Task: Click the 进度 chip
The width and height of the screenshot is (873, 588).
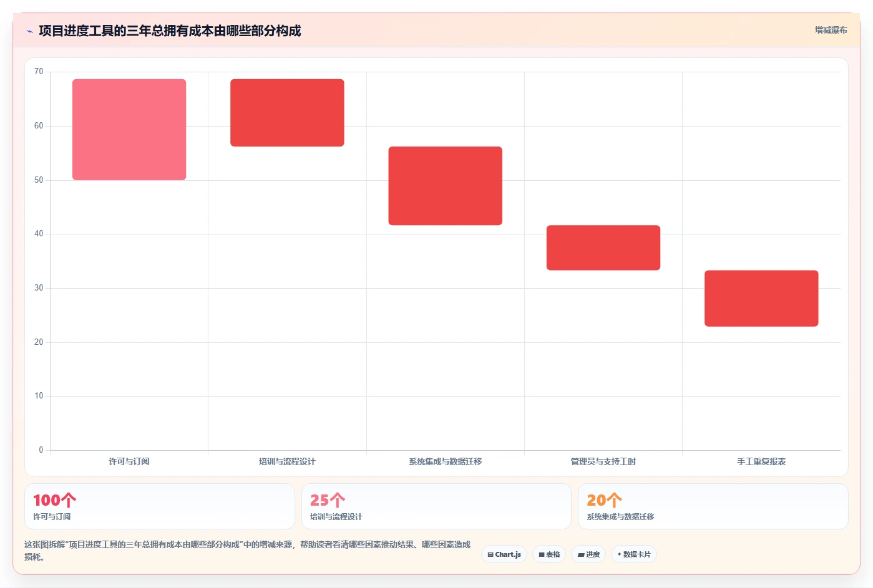Action: 588,554
